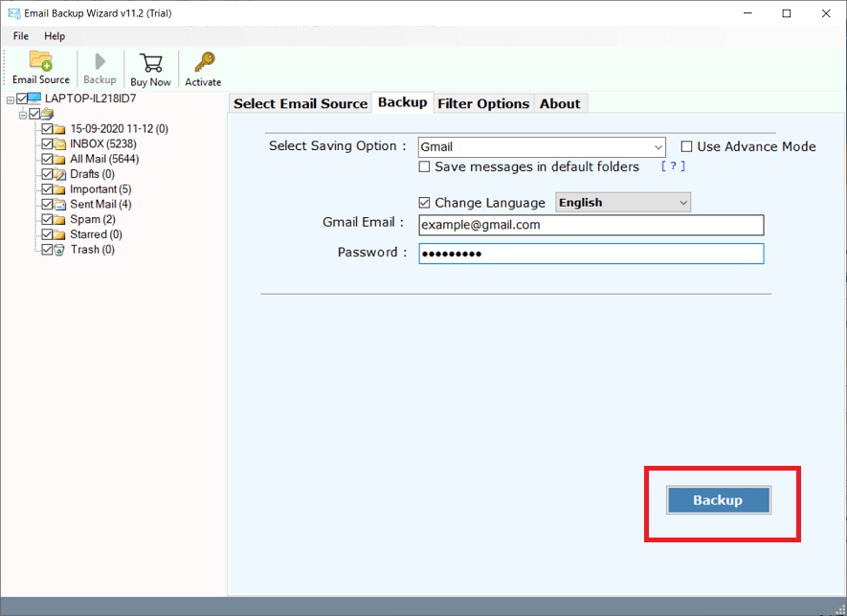847x616 pixels.
Task: Uncheck the INBOX (5238) checkbox
Action: pyautogui.click(x=47, y=143)
